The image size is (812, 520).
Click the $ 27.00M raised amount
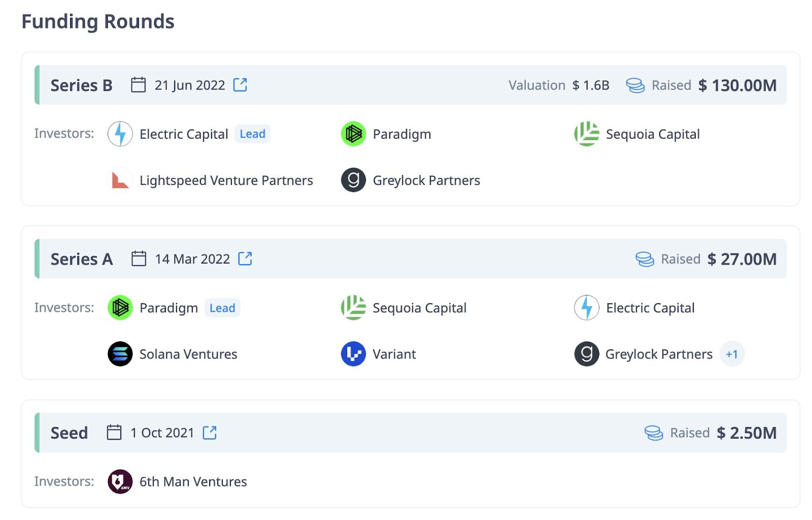[x=742, y=259]
